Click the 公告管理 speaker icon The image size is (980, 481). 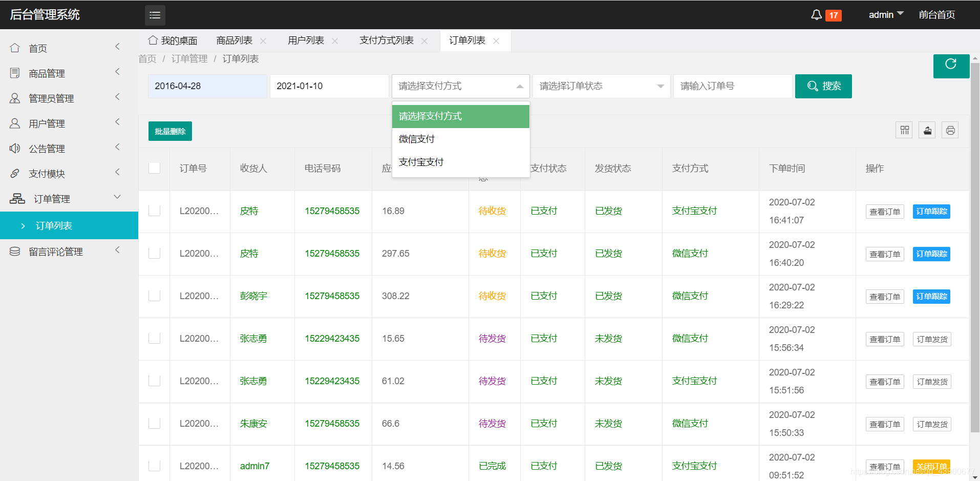[15, 148]
